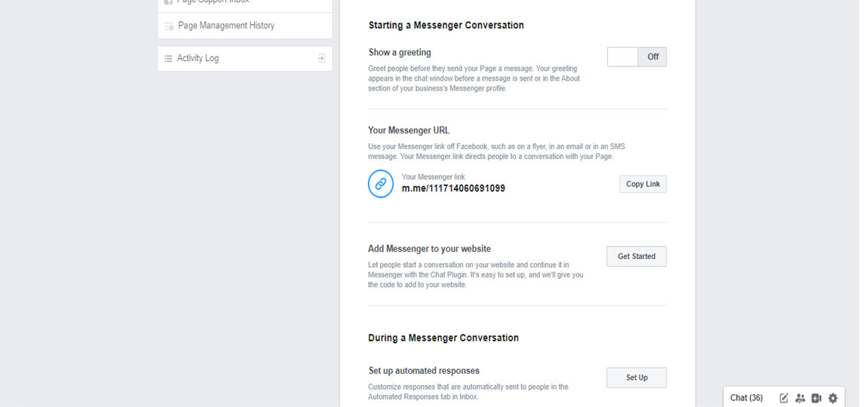Click the Starting a Messenger Conversation heading

click(446, 26)
